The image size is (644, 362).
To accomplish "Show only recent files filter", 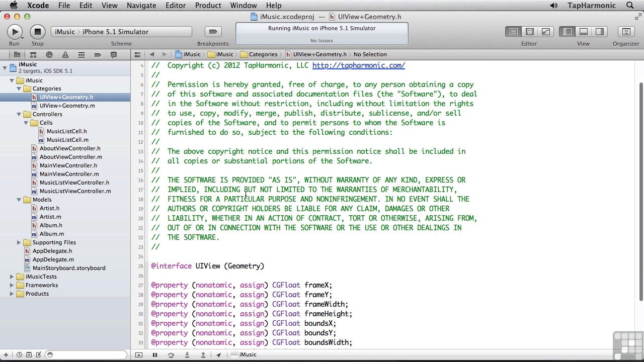I will tap(19, 354).
